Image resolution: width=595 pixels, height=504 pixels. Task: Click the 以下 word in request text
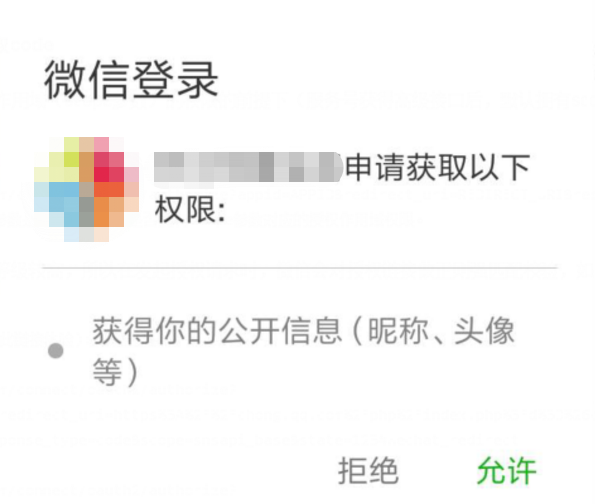point(499,167)
